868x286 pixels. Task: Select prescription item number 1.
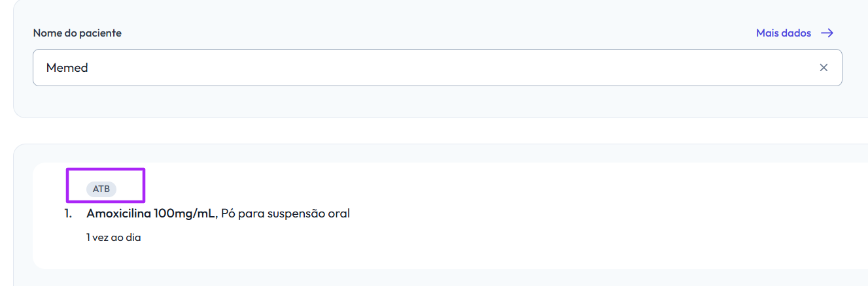pyautogui.click(x=68, y=214)
